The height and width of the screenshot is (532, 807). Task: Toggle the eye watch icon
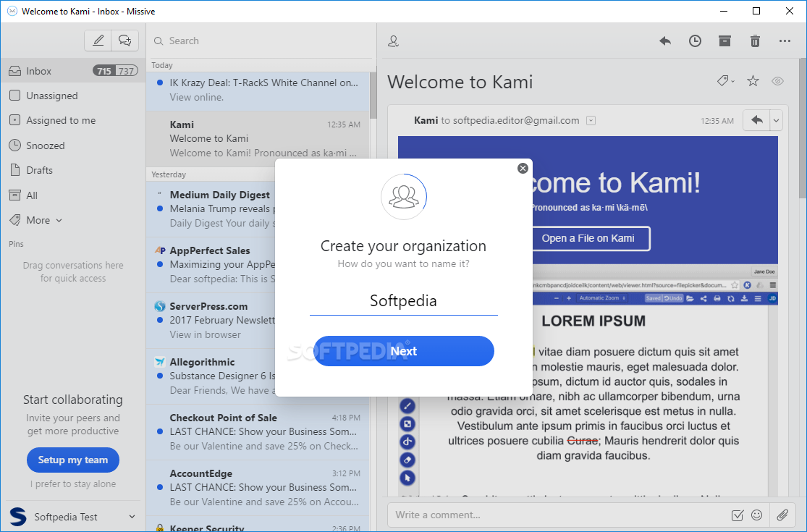pos(777,81)
